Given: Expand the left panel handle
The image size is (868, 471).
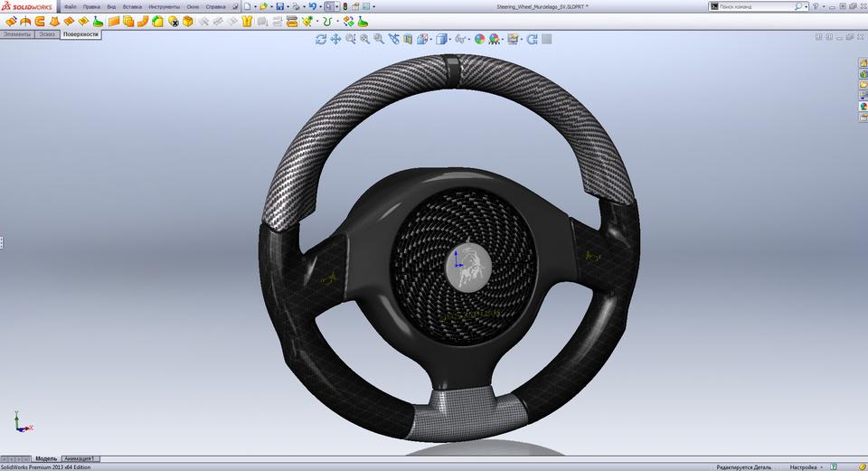Looking at the screenshot, I should pos(2,242).
